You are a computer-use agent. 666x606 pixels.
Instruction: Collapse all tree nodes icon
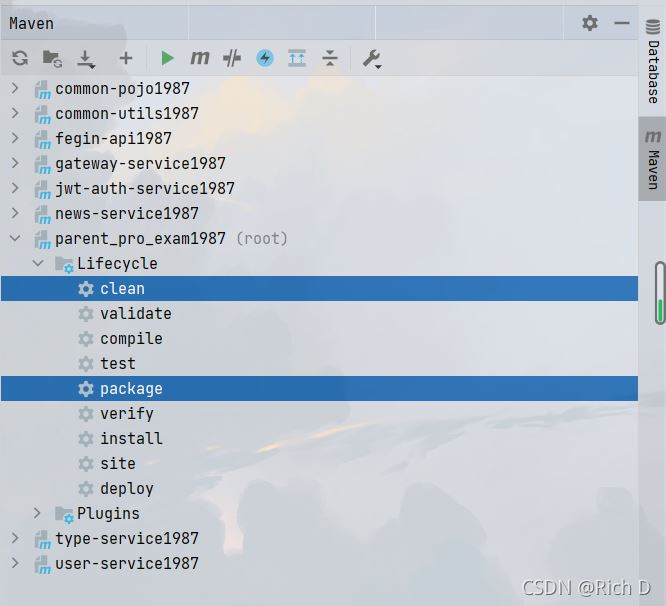tap(330, 58)
